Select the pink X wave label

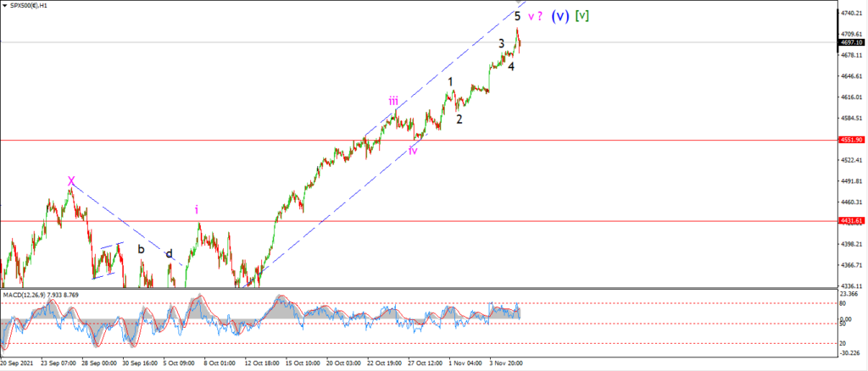[71, 180]
